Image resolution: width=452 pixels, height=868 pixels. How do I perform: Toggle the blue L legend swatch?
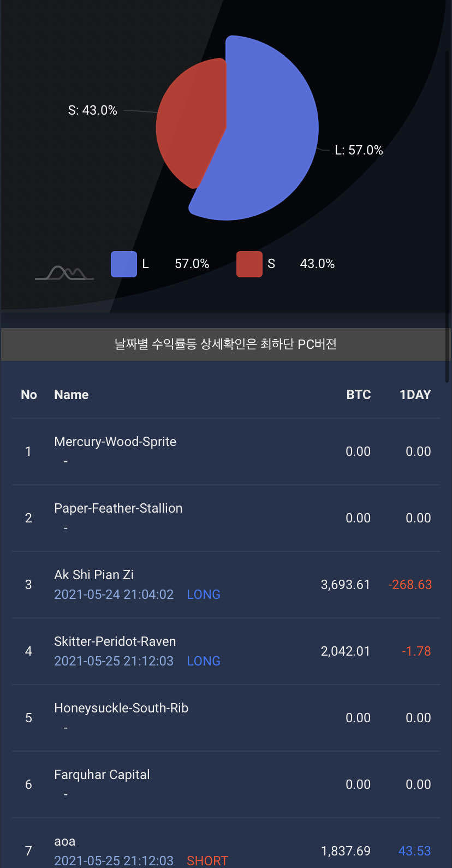(124, 264)
